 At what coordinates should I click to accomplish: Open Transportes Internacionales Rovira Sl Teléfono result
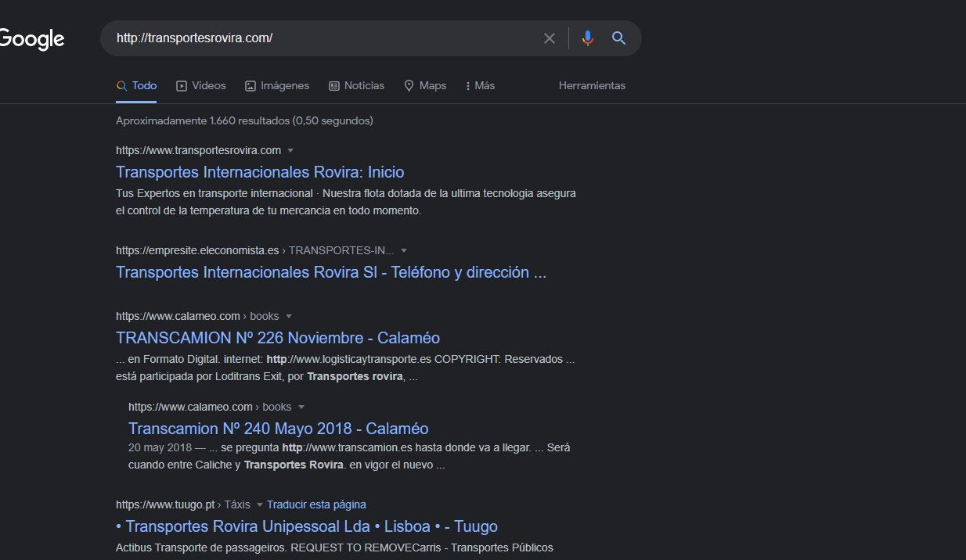[331, 272]
